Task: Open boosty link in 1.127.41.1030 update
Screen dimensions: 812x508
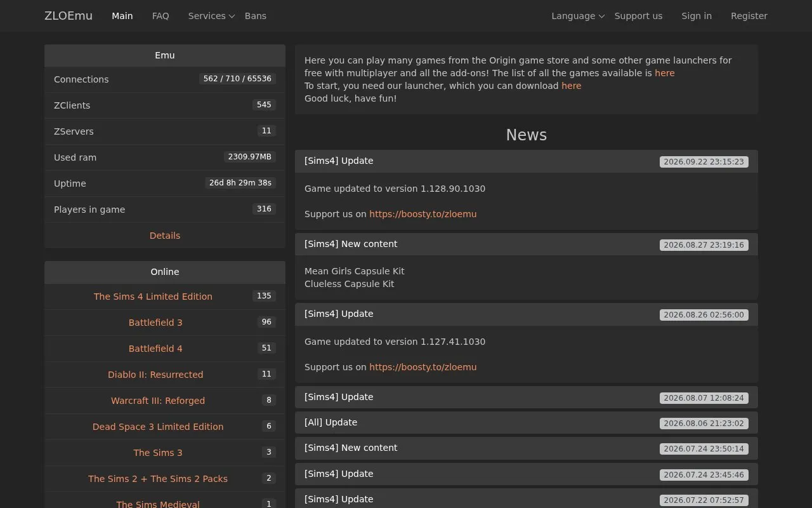Action: tap(422, 367)
